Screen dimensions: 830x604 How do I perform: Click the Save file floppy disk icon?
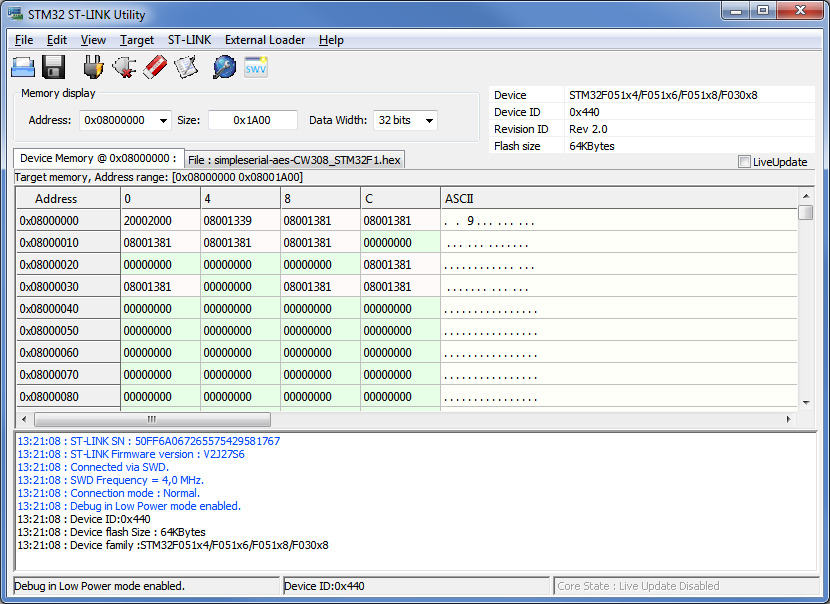(54, 67)
